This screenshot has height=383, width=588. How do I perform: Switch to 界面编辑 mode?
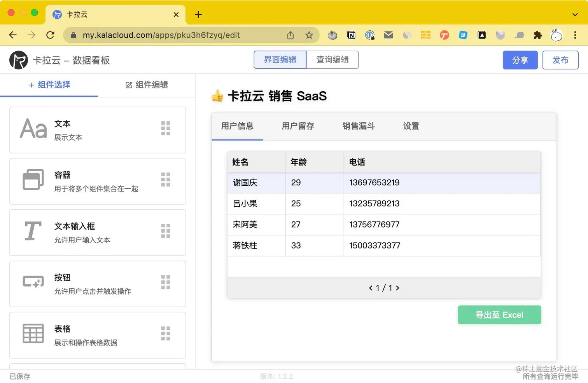tap(280, 60)
